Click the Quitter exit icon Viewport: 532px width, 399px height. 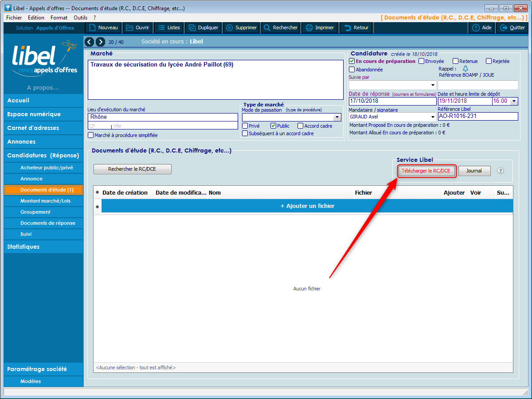click(504, 27)
